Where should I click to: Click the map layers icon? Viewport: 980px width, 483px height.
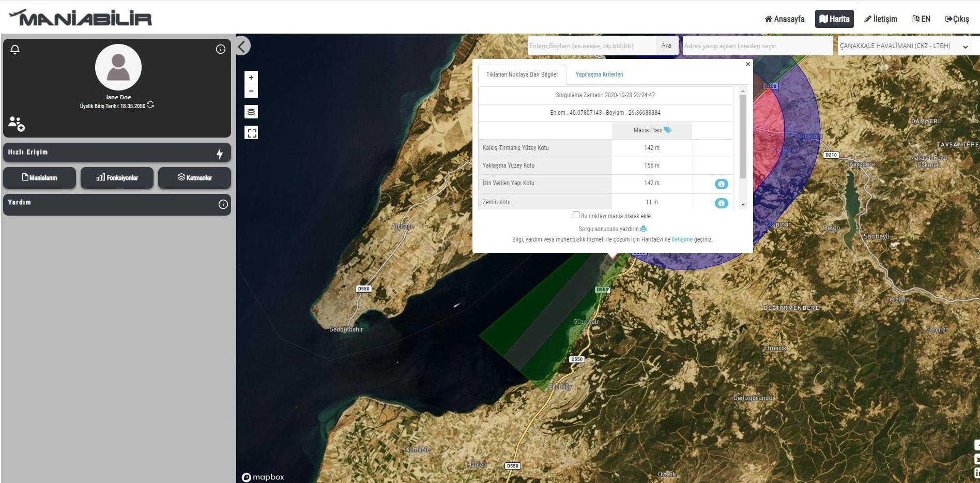click(x=251, y=112)
